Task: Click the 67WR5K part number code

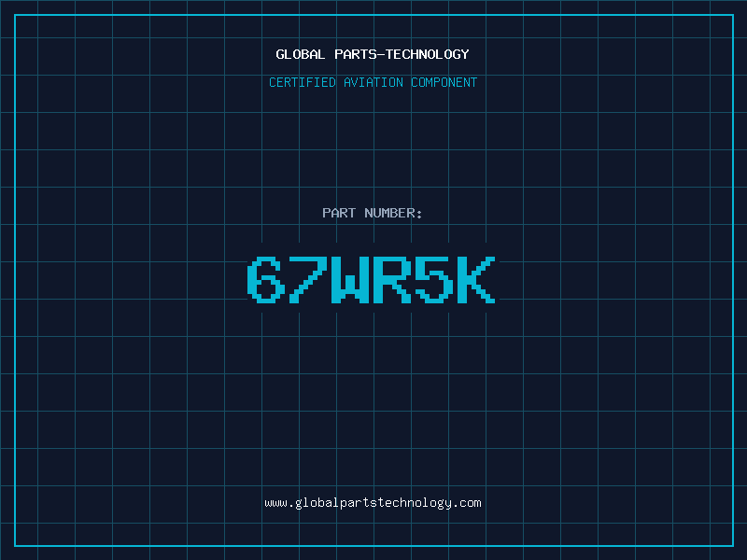Action: (x=373, y=280)
